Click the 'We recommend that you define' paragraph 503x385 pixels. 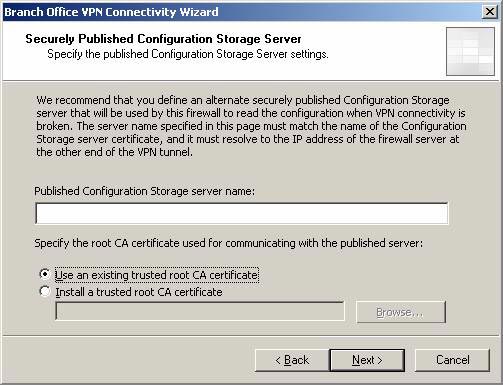[x=251, y=126]
